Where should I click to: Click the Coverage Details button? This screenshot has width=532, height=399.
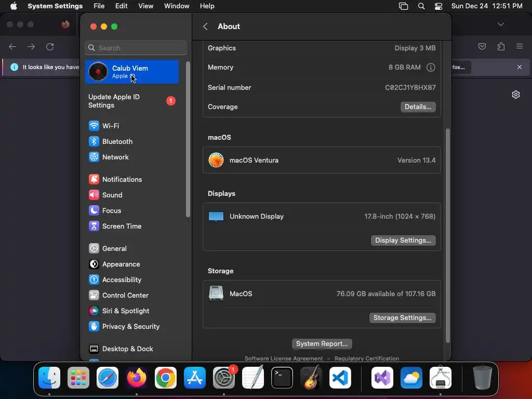pos(418,107)
